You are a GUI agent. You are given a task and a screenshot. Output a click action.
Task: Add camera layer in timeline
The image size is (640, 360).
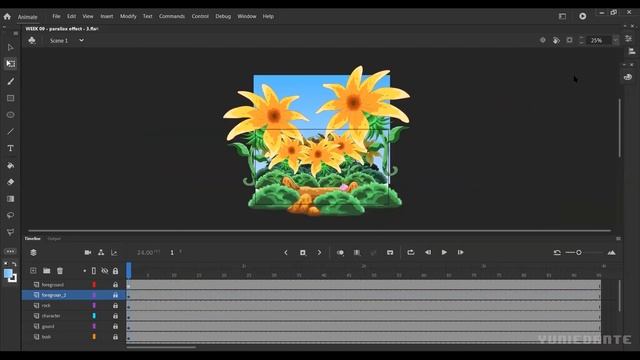(x=88, y=253)
